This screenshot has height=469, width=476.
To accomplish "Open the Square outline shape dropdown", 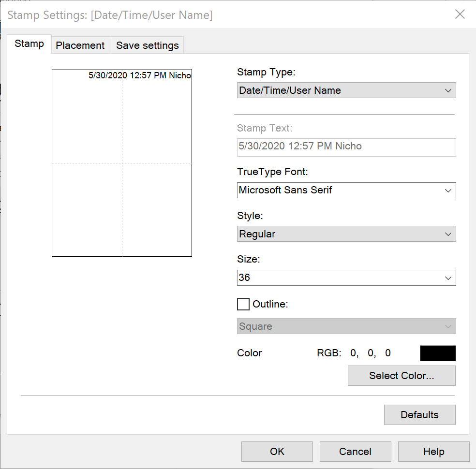I will click(x=346, y=326).
